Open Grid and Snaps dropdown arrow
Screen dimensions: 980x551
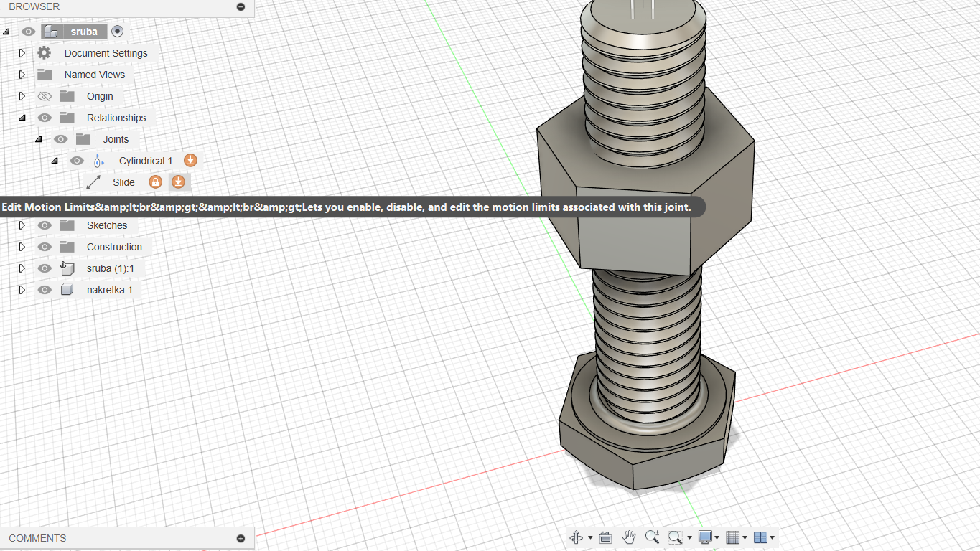pyautogui.click(x=745, y=537)
